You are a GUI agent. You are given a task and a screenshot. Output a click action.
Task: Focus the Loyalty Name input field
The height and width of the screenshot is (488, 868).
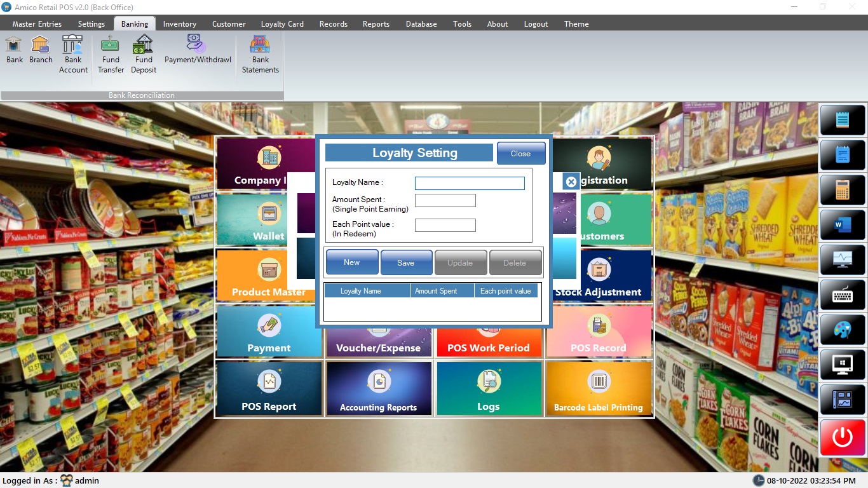(x=470, y=183)
